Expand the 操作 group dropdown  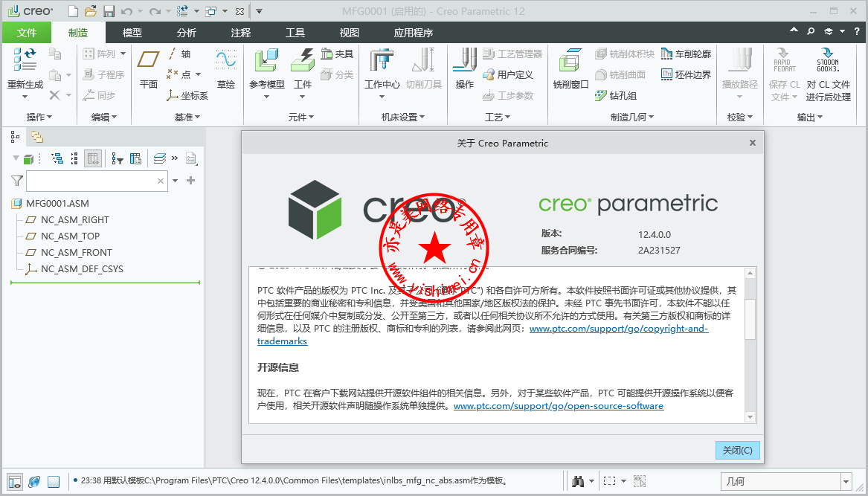pyautogui.click(x=39, y=117)
